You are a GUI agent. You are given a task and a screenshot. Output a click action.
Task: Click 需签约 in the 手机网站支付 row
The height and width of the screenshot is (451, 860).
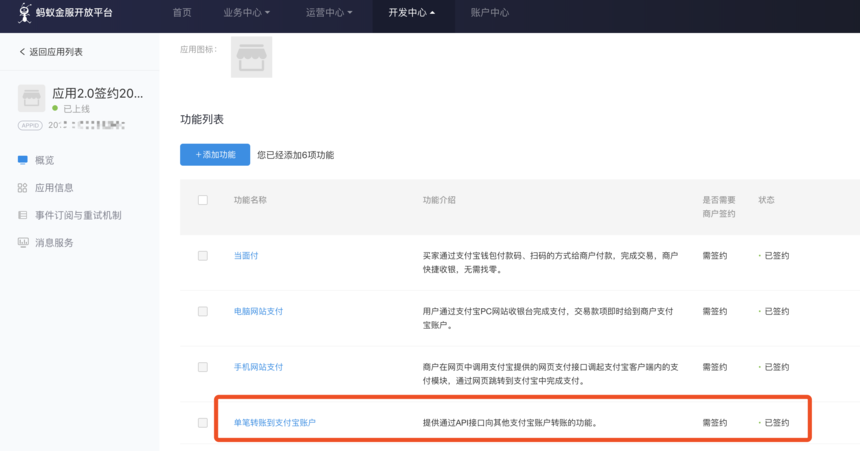tap(715, 367)
